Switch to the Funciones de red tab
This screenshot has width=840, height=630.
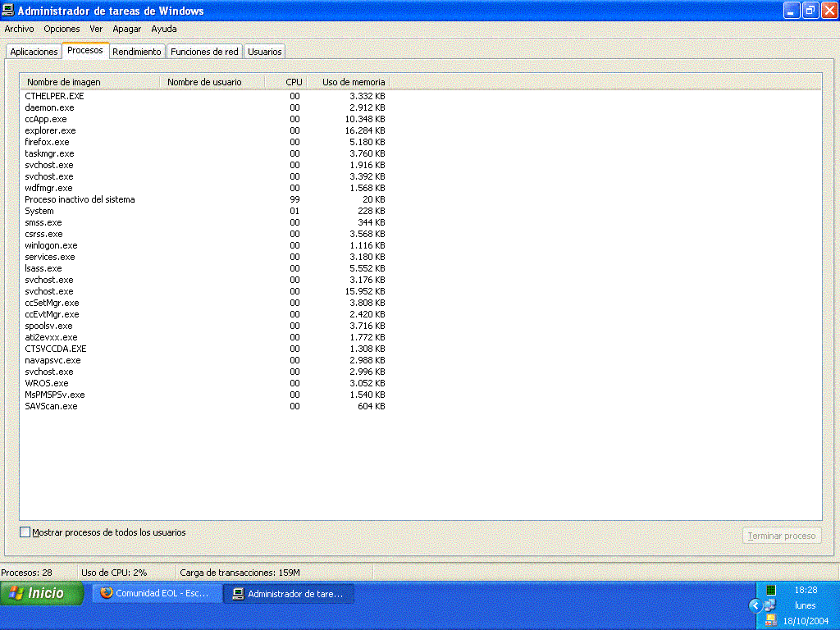[x=204, y=52]
